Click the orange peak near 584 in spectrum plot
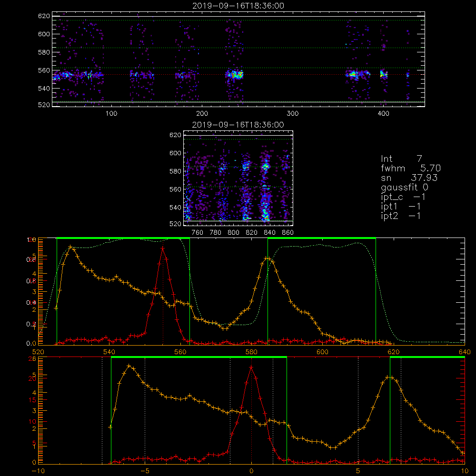This screenshot has width=476, height=476. click(x=267, y=258)
